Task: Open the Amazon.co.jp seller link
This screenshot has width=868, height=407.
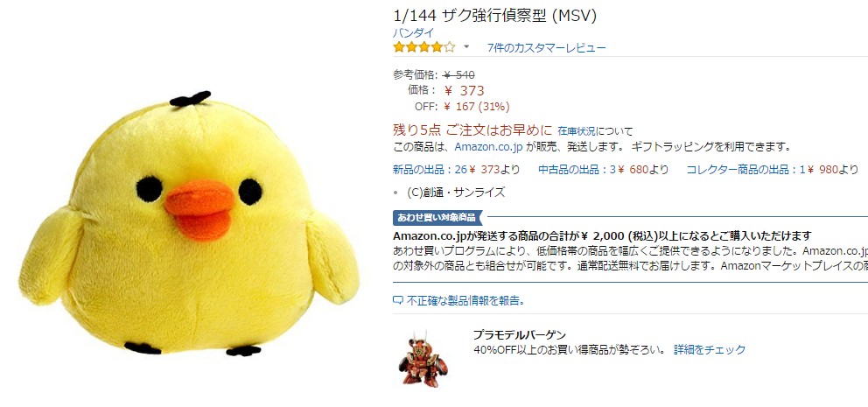Action: click(x=488, y=147)
